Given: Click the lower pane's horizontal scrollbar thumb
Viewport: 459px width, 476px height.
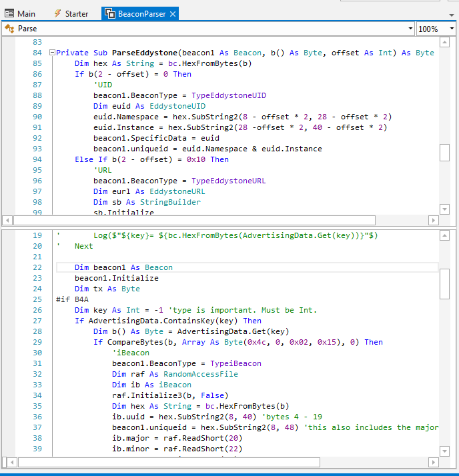Looking at the screenshot, I should click(x=169, y=463).
